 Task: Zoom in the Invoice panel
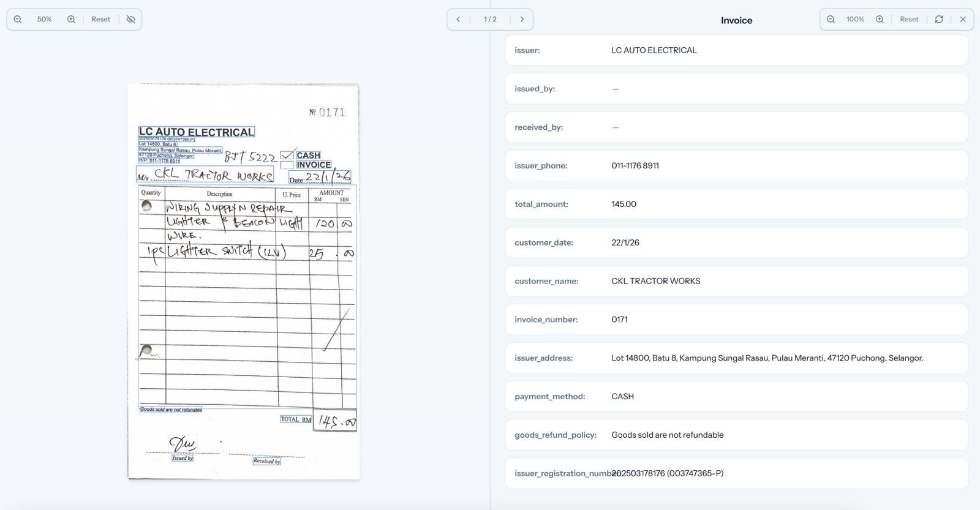pyautogui.click(x=880, y=19)
